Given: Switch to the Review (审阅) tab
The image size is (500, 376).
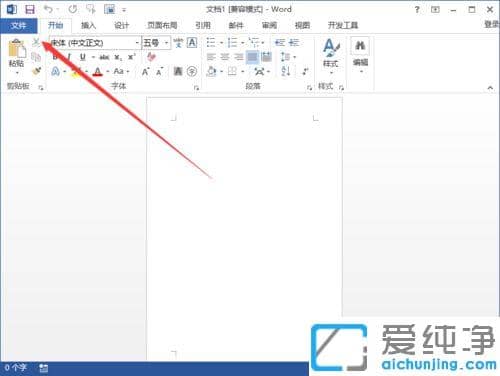Looking at the screenshot, I should tap(269, 25).
